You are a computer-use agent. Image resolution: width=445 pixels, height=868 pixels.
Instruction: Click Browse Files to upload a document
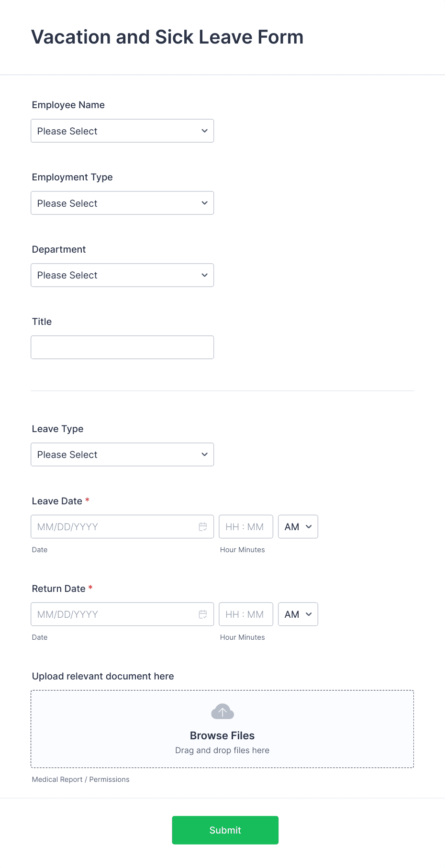[x=222, y=735]
